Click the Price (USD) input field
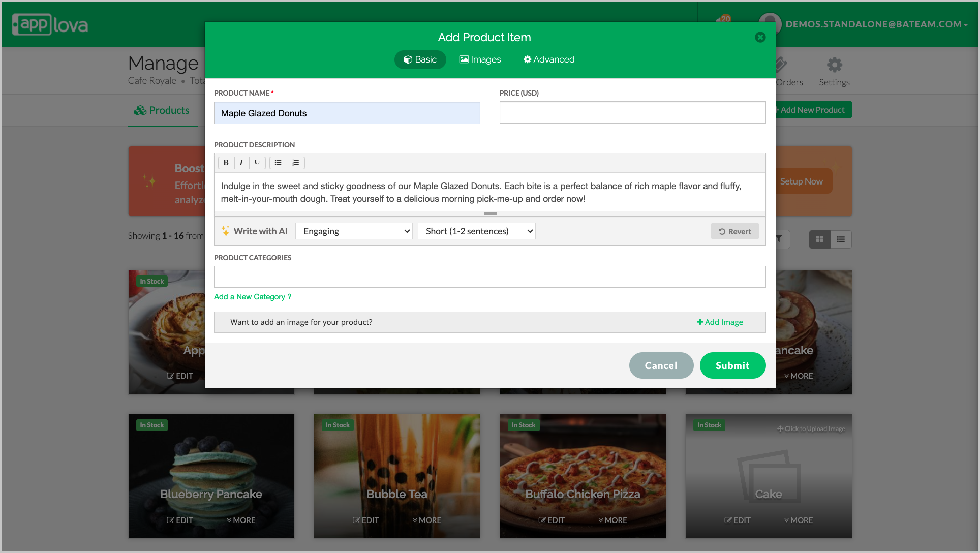Image resolution: width=980 pixels, height=553 pixels. (x=632, y=112)
